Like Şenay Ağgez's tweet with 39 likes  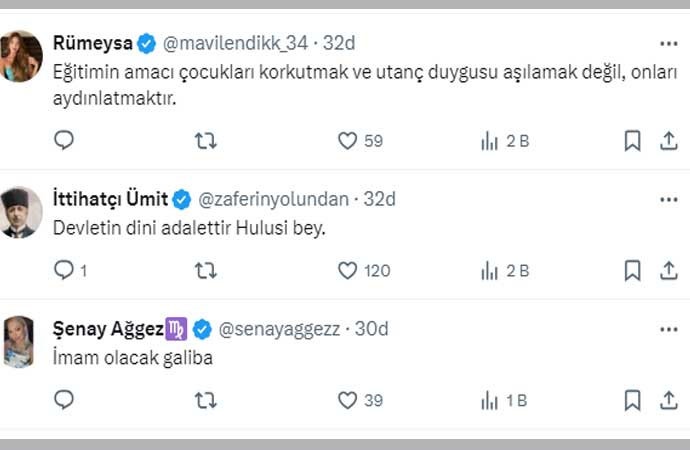[x=347, y=400]
